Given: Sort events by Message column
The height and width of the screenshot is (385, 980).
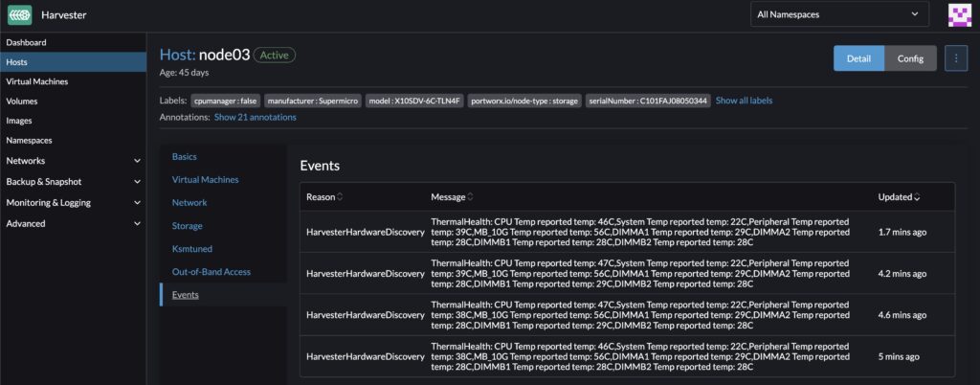Looking at the screenshot, I should point(452,197).
